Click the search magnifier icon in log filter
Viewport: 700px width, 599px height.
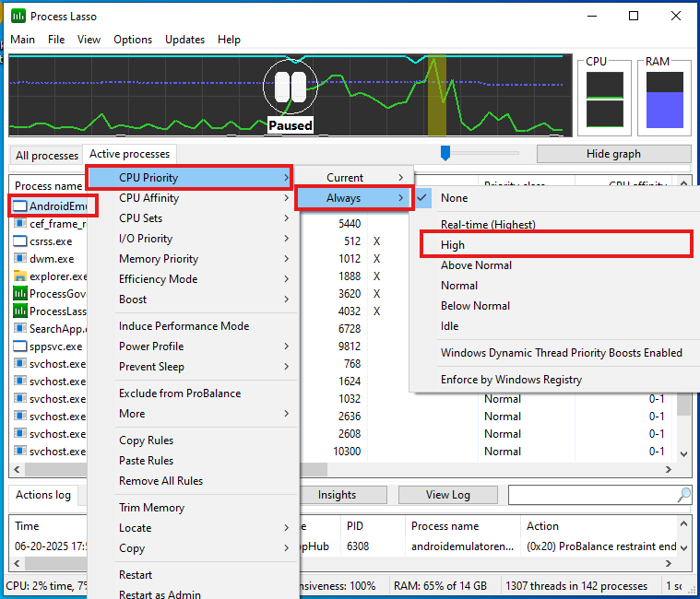pyautogui.click(x=683, y=495)
